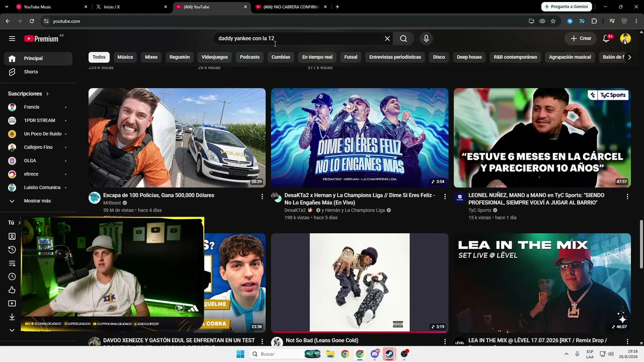Open Shorts in the sidebar
The height and width of the screenshot is (362, 644).
(37, 72)
